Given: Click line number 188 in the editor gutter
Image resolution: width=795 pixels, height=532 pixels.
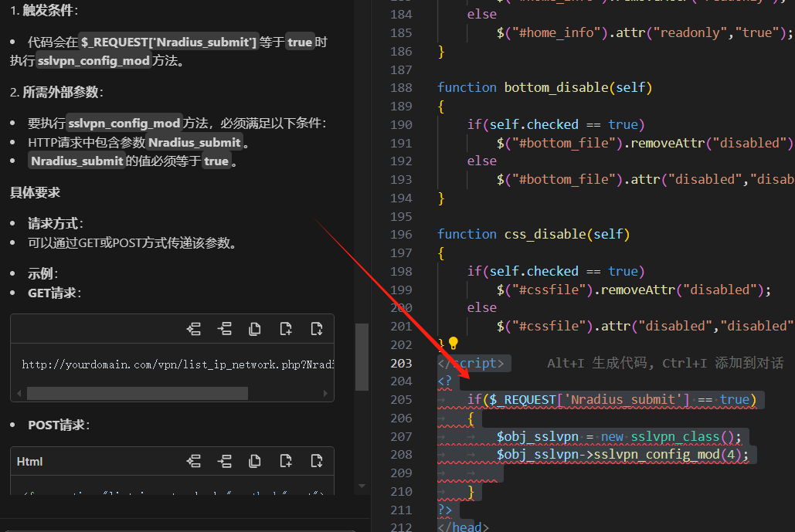Looking at the screenshot, I should point(401,88).
